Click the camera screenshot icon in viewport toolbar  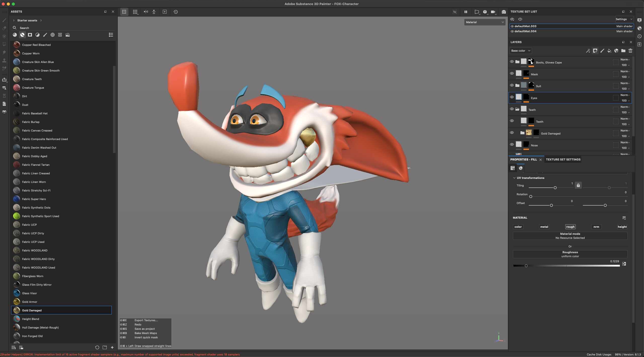point(504,12)
